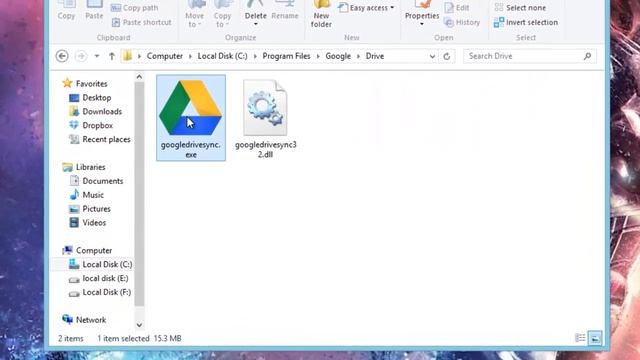The image size is (640, 360).
Task: Click the navigation pane scroll up arrow
Action: [x=139, y=77]
